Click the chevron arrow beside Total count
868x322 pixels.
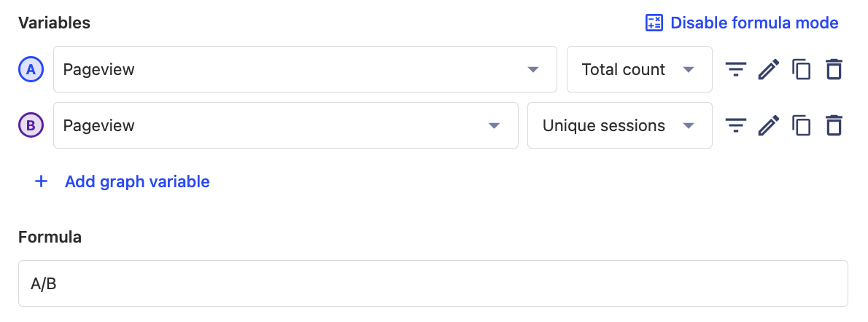(x=688, y=70)
